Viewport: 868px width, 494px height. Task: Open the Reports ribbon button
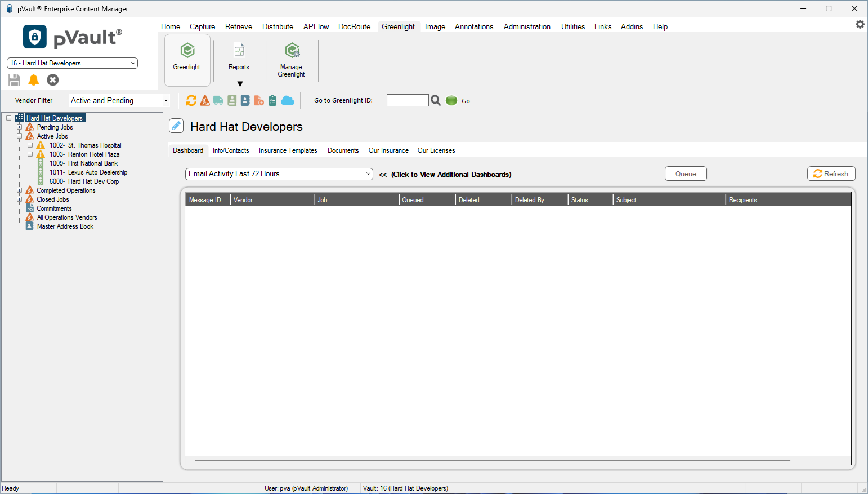coord(239,57)
